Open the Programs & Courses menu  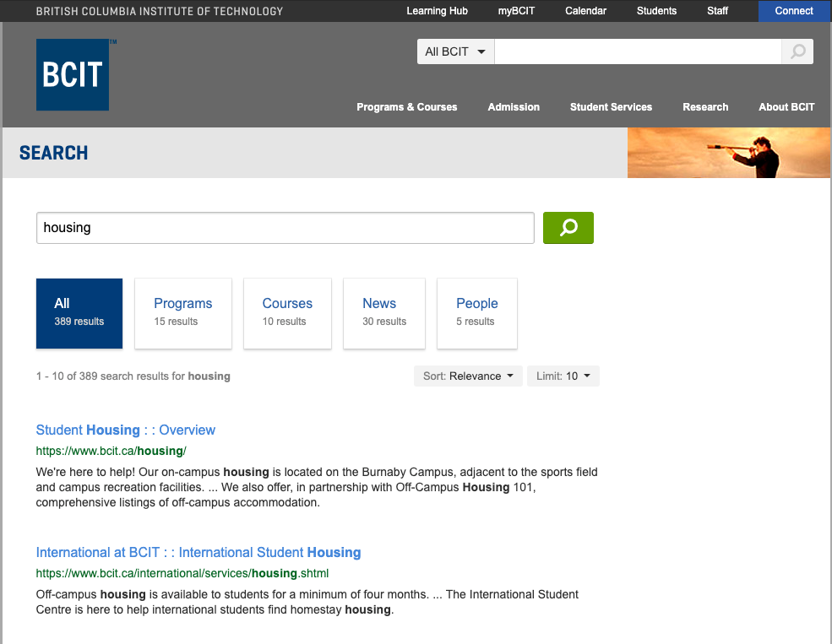tap(406, 106)
